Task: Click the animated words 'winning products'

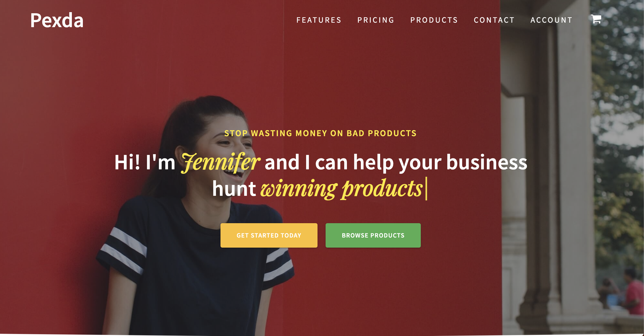Action: [x=341, y=189]
